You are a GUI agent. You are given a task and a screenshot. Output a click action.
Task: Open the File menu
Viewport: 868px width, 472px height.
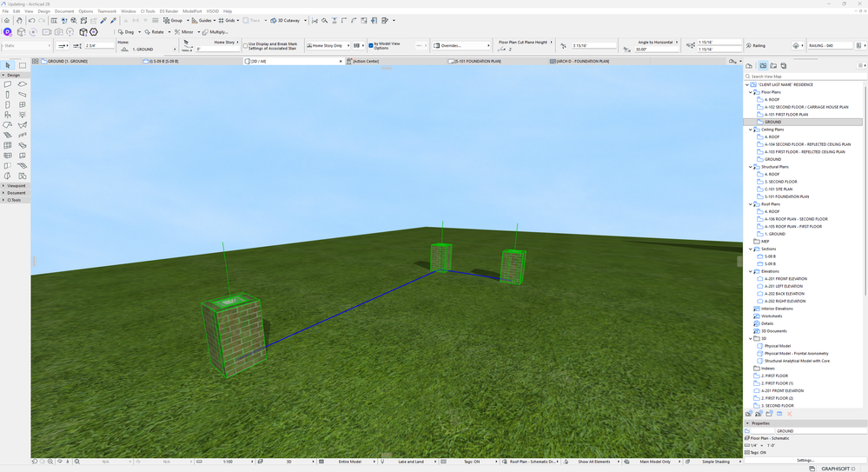(x=5, y=11)
